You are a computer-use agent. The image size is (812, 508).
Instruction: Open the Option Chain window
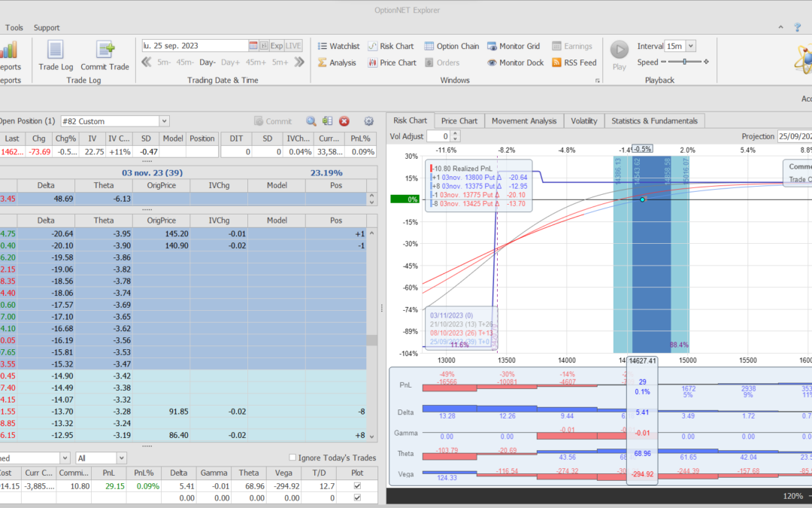[451, 46]
